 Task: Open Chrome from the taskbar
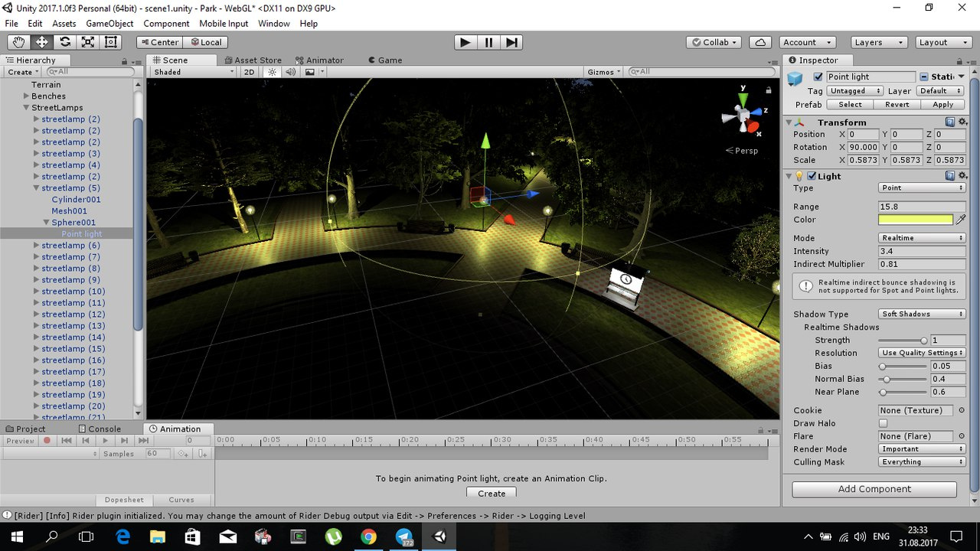[368, 536]
